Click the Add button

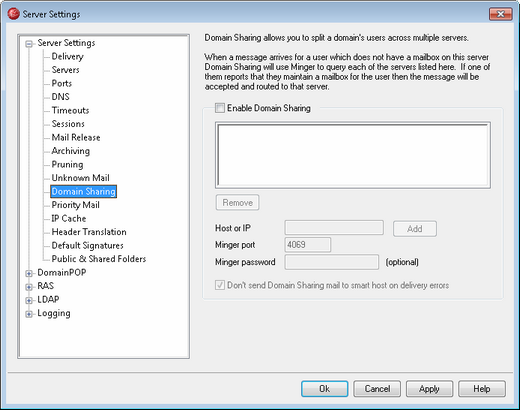[x=415, y=229]
